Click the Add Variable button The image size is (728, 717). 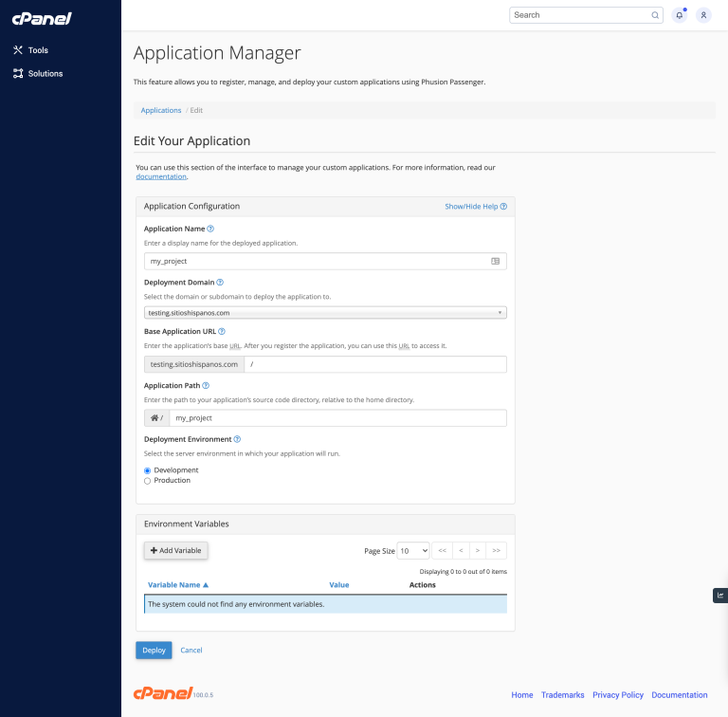click(175, 550)
